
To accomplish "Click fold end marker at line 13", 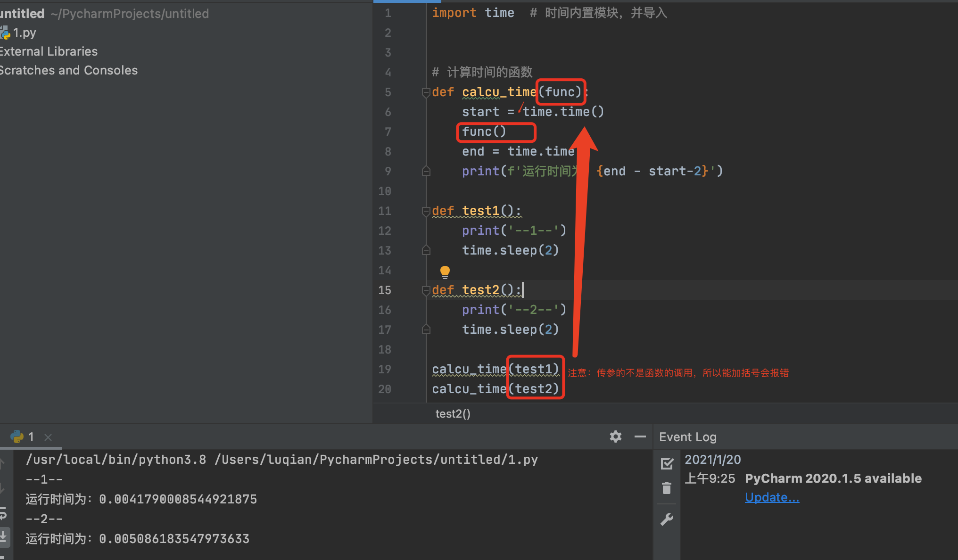I will click(426, 250).
